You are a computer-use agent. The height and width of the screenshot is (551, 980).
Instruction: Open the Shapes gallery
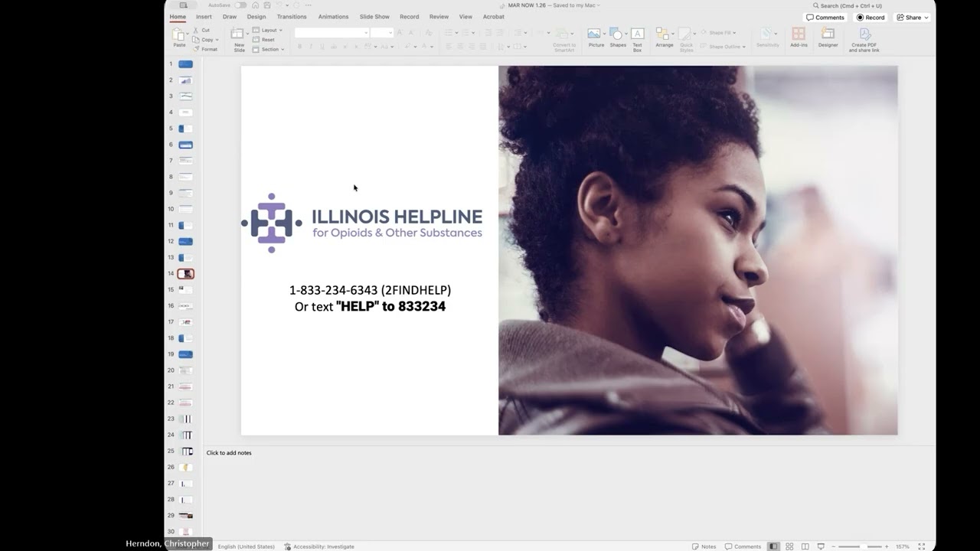point(618,38)
